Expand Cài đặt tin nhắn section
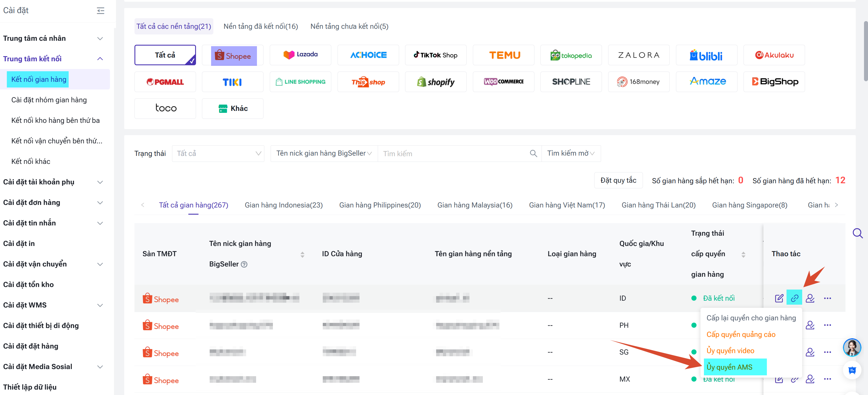Viewport: 868px width, 395px height. pos(100,223)
